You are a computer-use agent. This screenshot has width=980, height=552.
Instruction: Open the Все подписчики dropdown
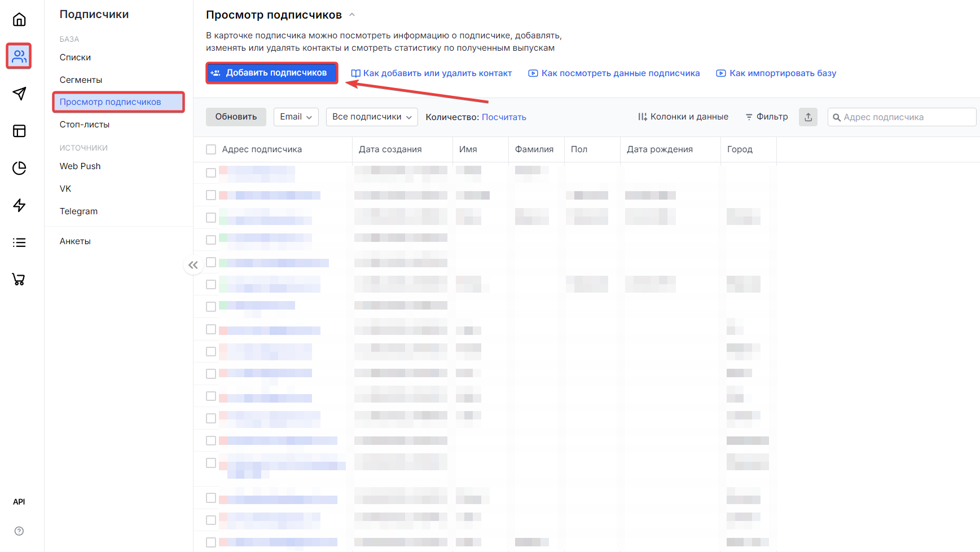tap(371, 117)
